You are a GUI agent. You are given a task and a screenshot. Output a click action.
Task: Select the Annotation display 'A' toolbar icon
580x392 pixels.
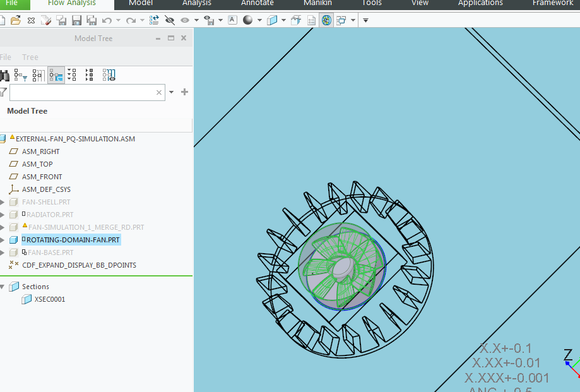(232, 20)
